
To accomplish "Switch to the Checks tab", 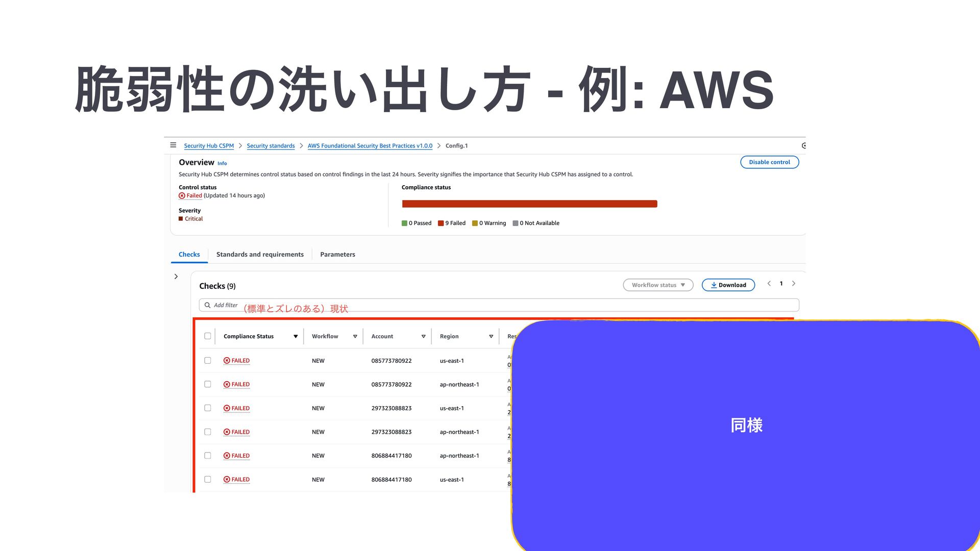I will click(189, 255).
